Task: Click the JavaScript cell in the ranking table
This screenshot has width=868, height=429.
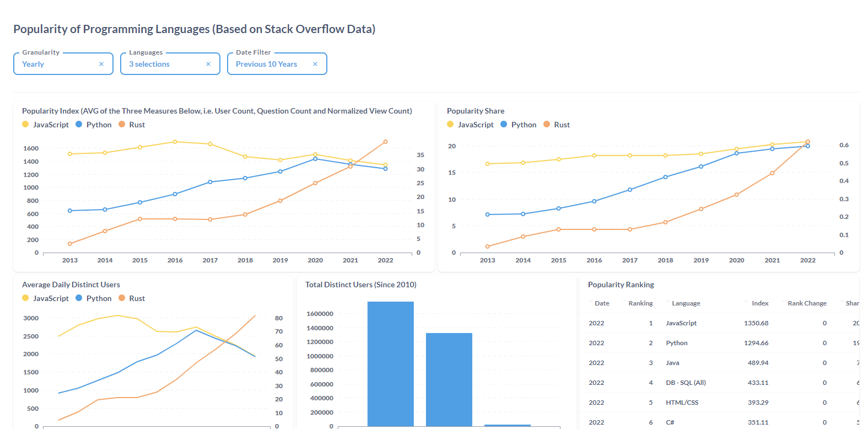Action: coord(681,323)
